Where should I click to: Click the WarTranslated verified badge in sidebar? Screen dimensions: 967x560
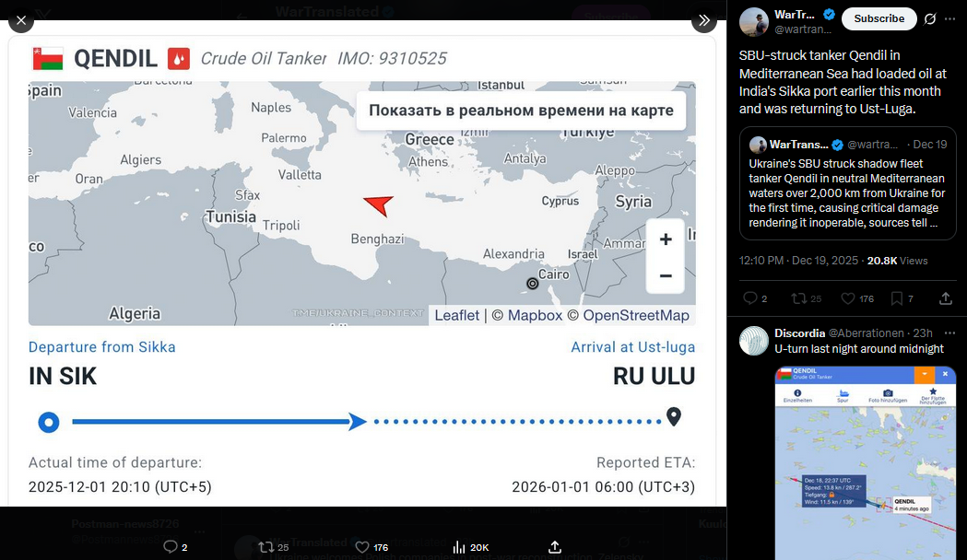[x=829, y=14]
